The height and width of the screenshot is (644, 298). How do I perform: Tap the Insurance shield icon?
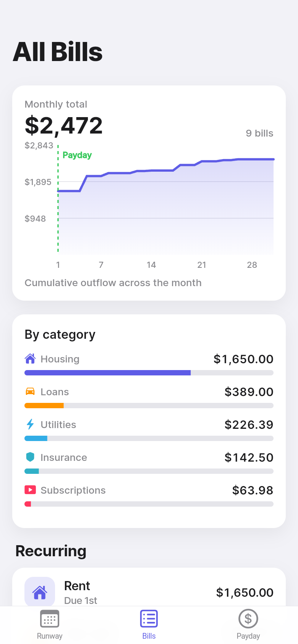click(x=30, y=457)
